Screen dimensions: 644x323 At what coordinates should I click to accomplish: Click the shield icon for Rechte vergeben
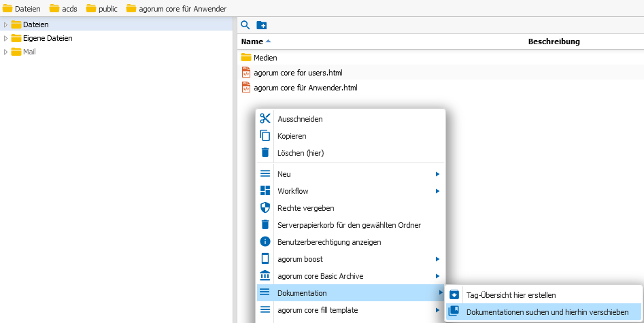(x=265, y=208)
